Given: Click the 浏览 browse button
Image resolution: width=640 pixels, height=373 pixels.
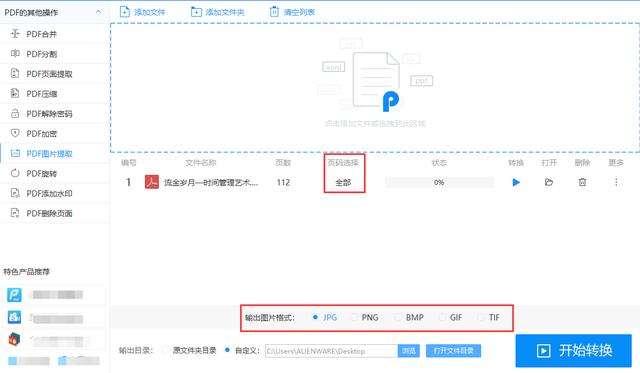Looking at the screenshot, I should coord(409,351).
